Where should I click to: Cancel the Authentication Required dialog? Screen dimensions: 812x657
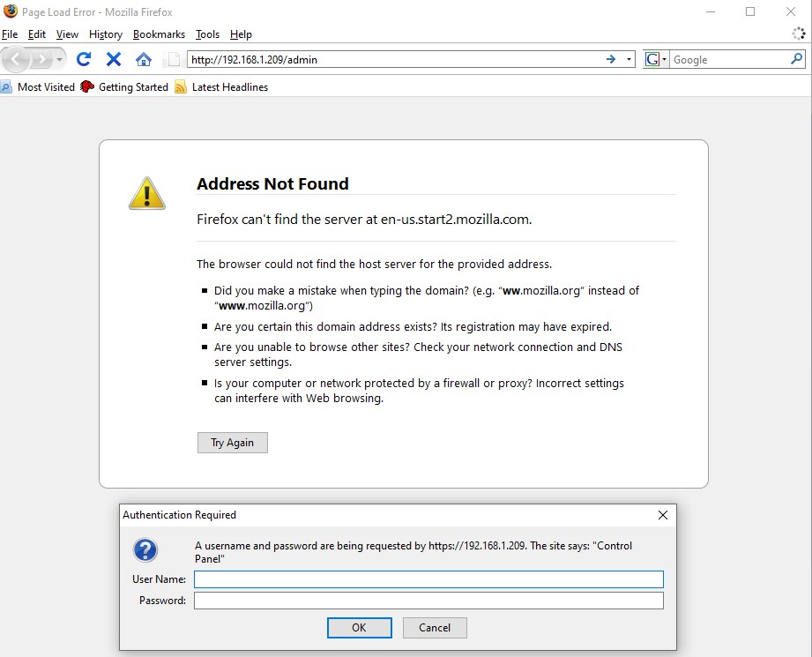point(435,628)
